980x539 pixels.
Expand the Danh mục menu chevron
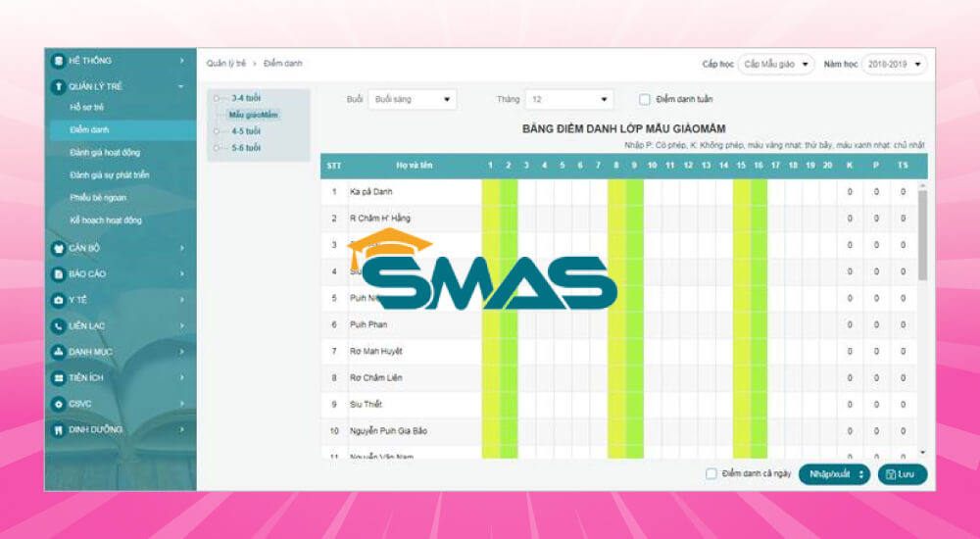[182, 352]
